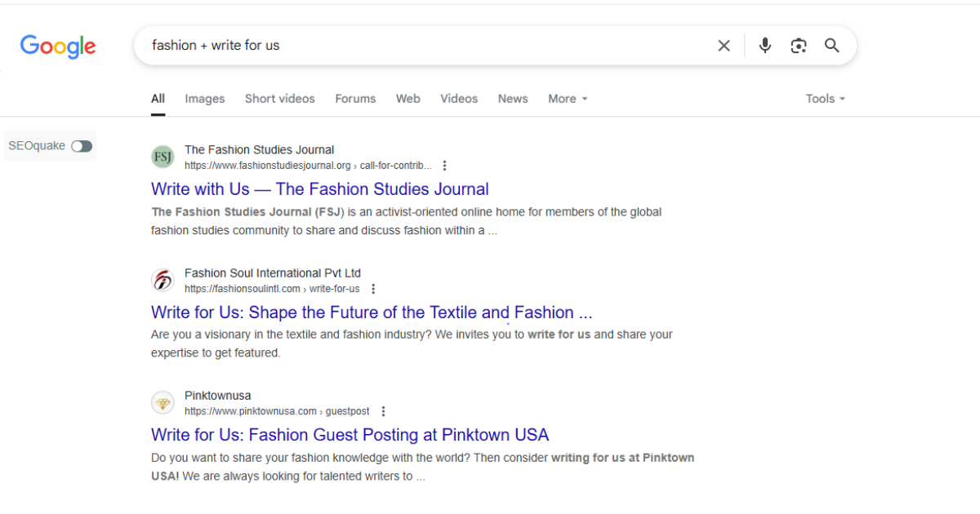This screenshot has height=514, width=980.
Task: Click the fashionsoulintl.com › write-for-us URL
Action: click(272, 289)
